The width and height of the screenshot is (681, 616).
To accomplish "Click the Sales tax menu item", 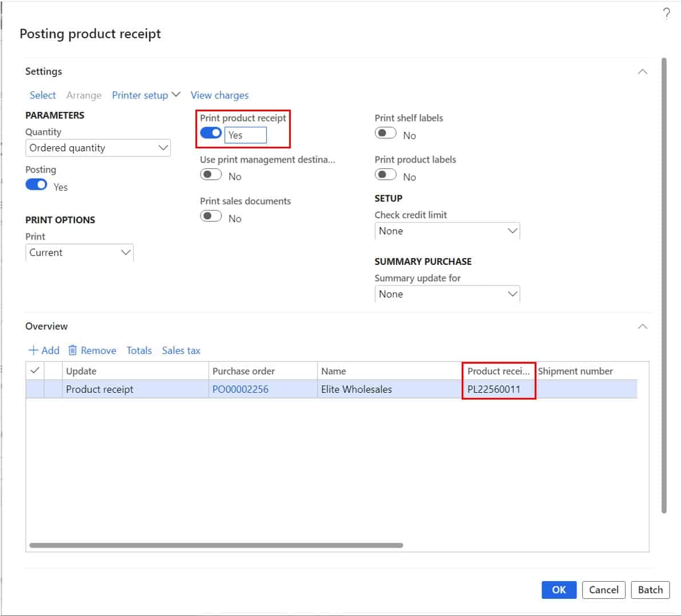I will pos(181,350).
